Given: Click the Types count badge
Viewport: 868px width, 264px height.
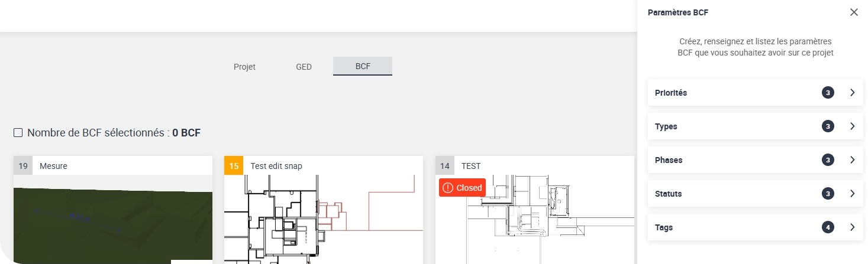Looking at the screenshot, I should pos(828,126).
